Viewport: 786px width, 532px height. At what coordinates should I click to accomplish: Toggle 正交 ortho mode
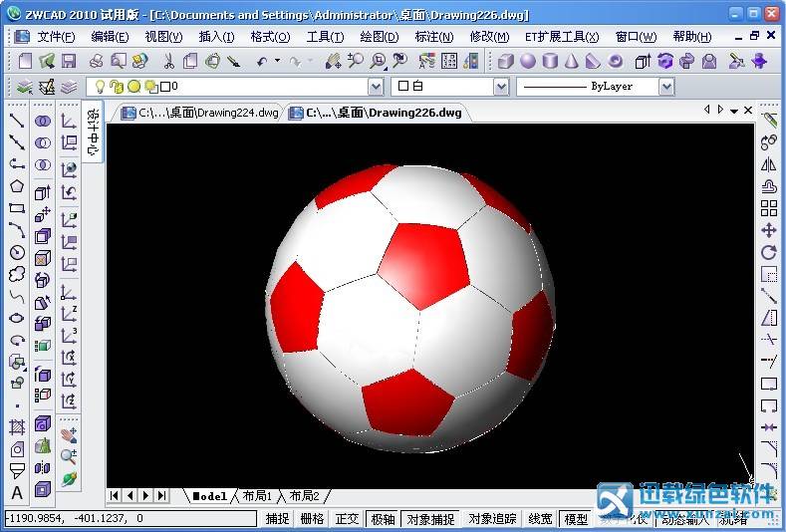[x=347, y=518]
